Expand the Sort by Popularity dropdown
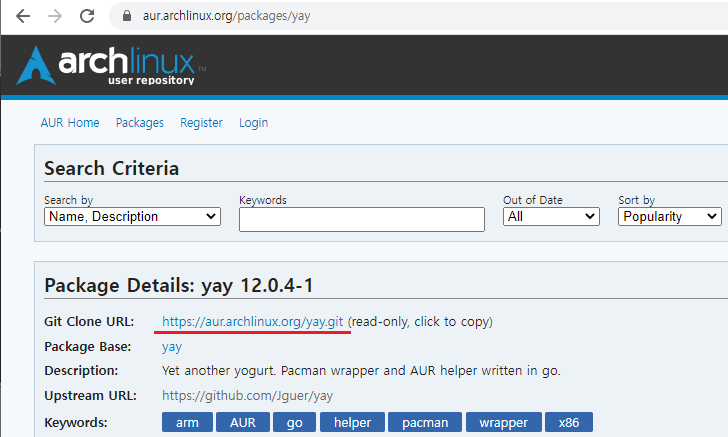This screenshot has height=437, width=728. (x=670, y=216)
